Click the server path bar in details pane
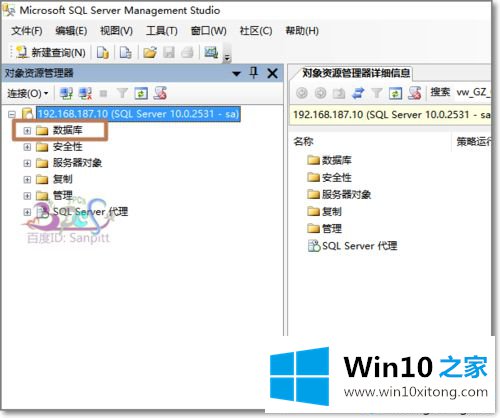The height and width of the screenshot is (418, 500). 390,115
